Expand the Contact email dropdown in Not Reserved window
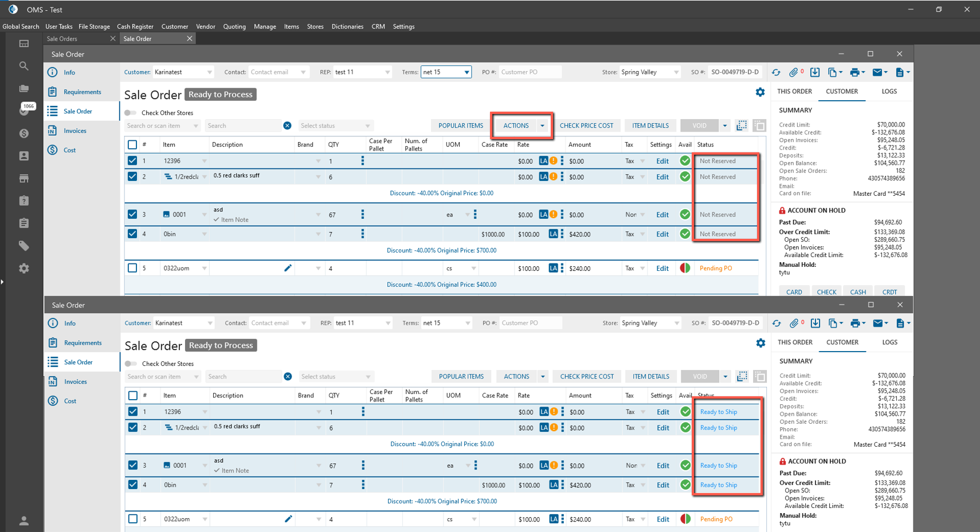The width and height of the screenshot is (980, 532). (303, 72)
